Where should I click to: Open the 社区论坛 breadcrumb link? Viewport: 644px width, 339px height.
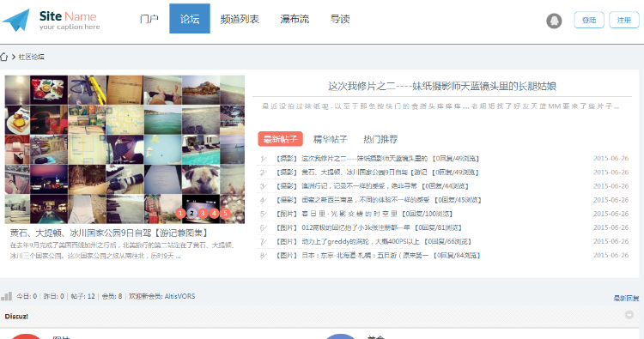[x=31, y=57]
